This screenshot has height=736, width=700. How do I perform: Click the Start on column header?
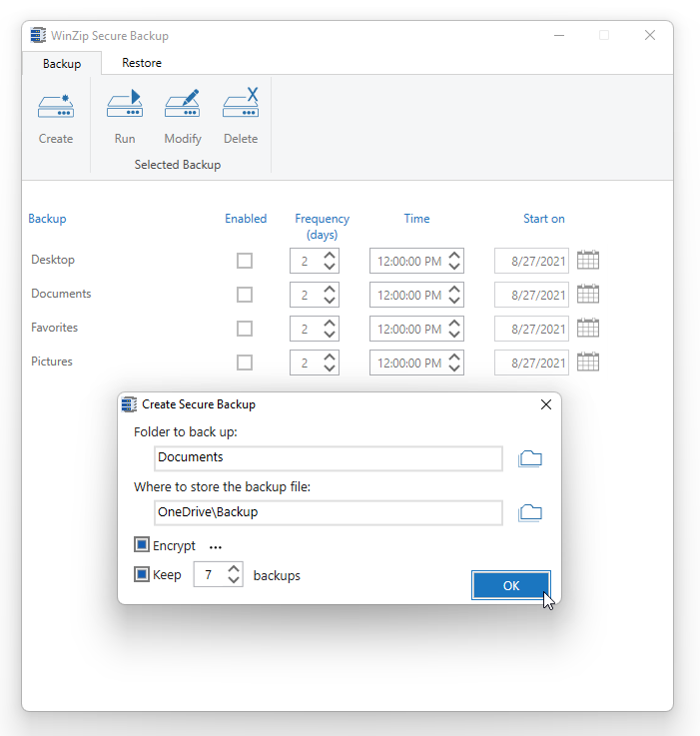[543, 219]
